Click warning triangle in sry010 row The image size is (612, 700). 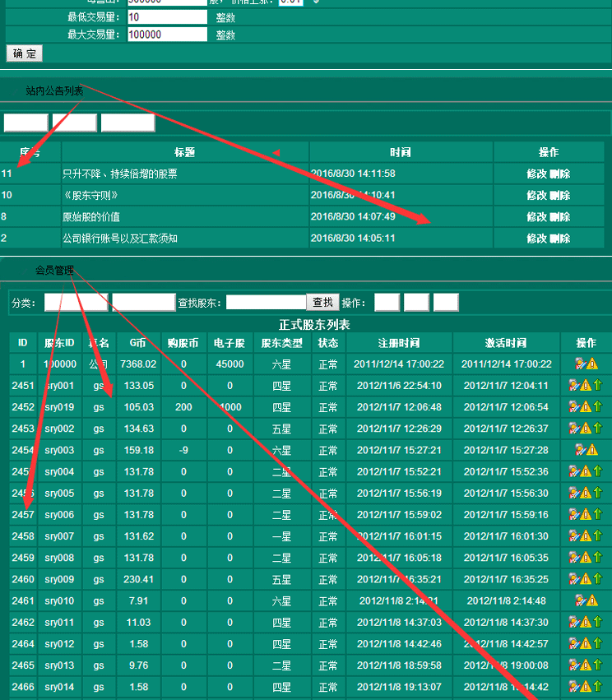pyautogui.click(x=592, y=600)
